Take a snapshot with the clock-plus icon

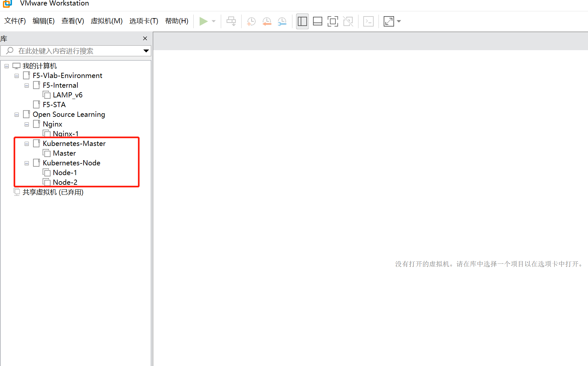tap(251, 21)
